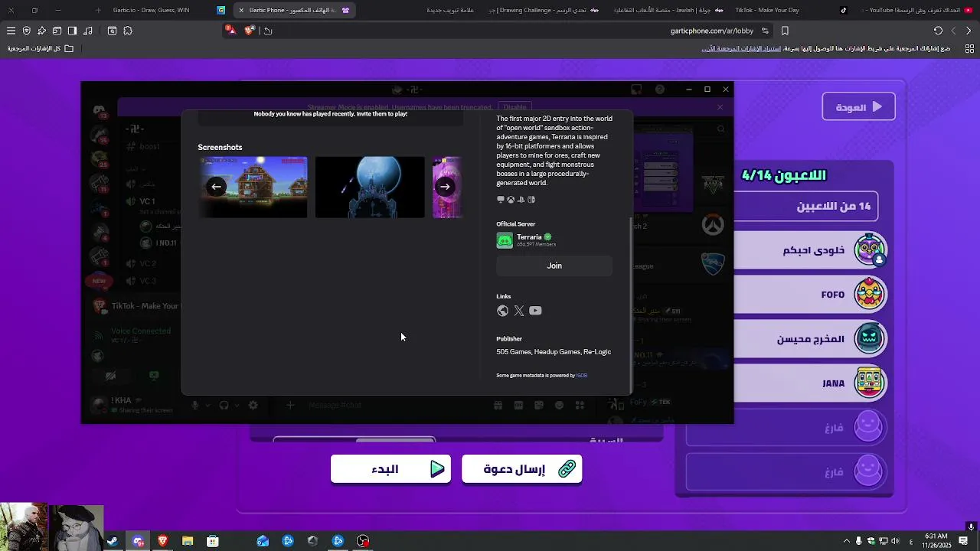
Task: Toggle Discord microphone mute button
Action: (195, 406)
